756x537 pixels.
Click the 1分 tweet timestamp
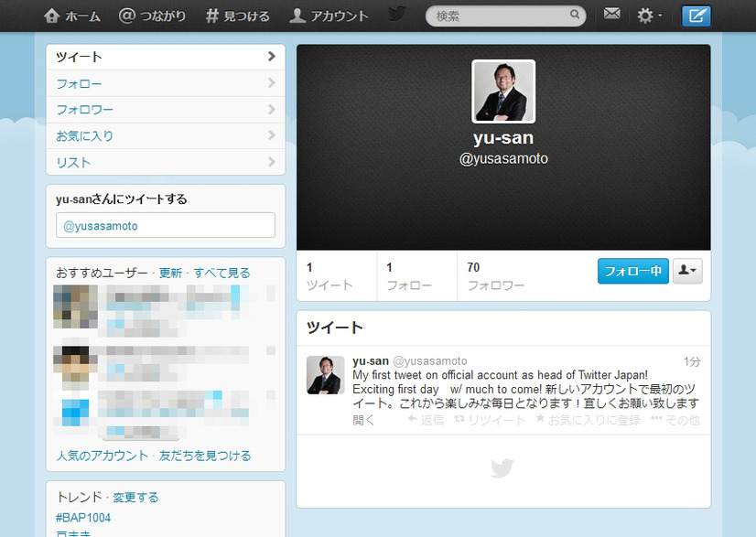(691, 361)
